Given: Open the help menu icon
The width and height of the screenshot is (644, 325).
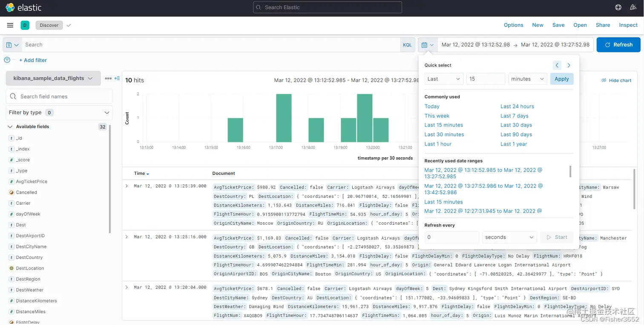Looking at the screenshot, I should click(x=618, y=7).
